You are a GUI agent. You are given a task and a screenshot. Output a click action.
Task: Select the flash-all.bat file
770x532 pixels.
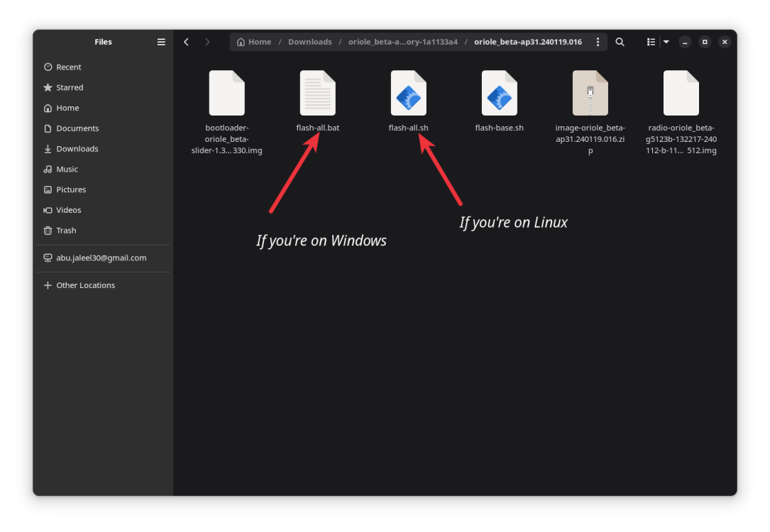click(317, 93)
